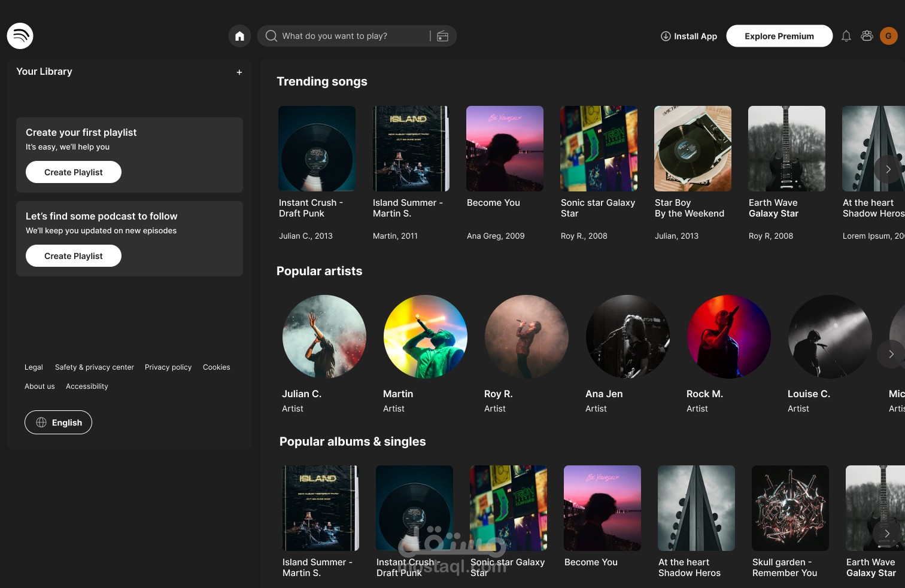Open Safety & privacy center link

(x=95, y=367)
